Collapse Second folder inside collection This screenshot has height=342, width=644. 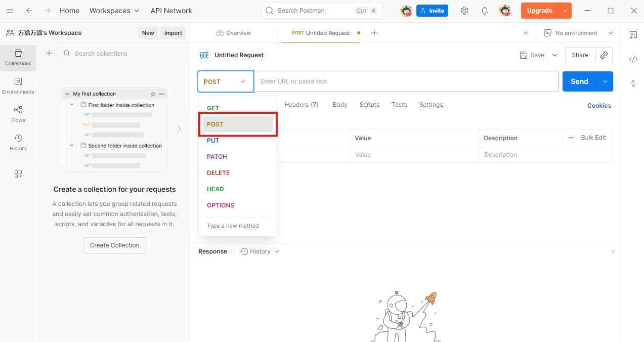71,145
